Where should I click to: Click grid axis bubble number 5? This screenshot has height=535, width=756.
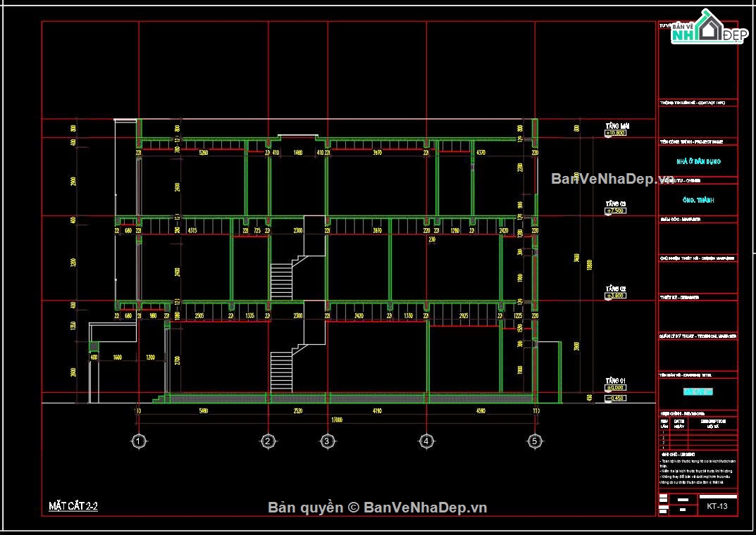pyautogui.click(x=534, y=441)
